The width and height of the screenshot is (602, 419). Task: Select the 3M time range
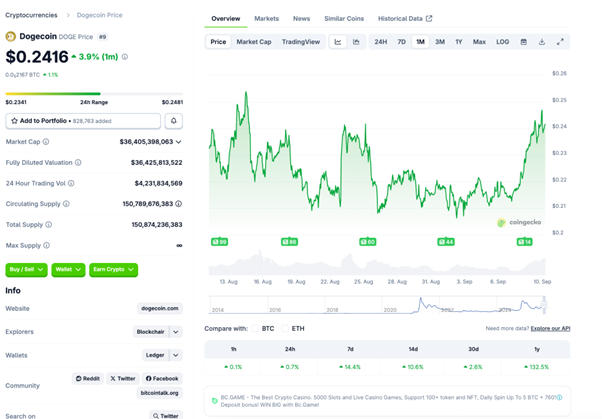pos(440,42)
